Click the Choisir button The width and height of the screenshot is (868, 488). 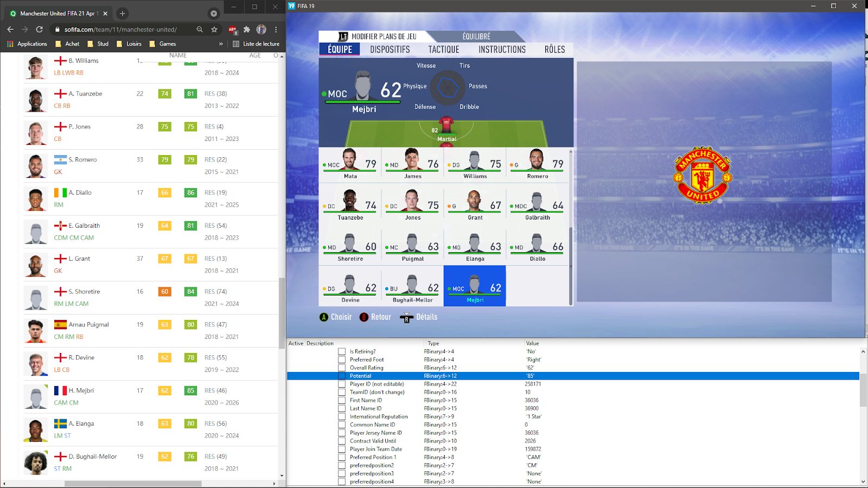[336, 317]
